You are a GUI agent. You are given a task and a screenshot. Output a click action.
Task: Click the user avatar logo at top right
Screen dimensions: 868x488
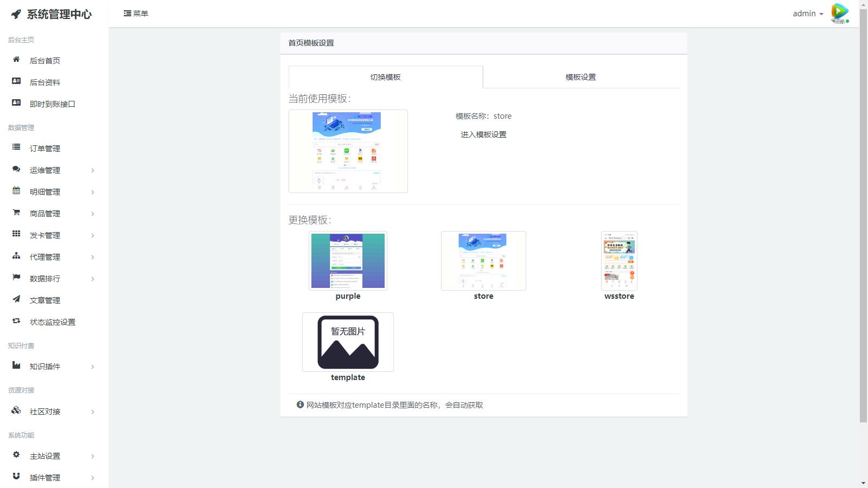(839, 13)
